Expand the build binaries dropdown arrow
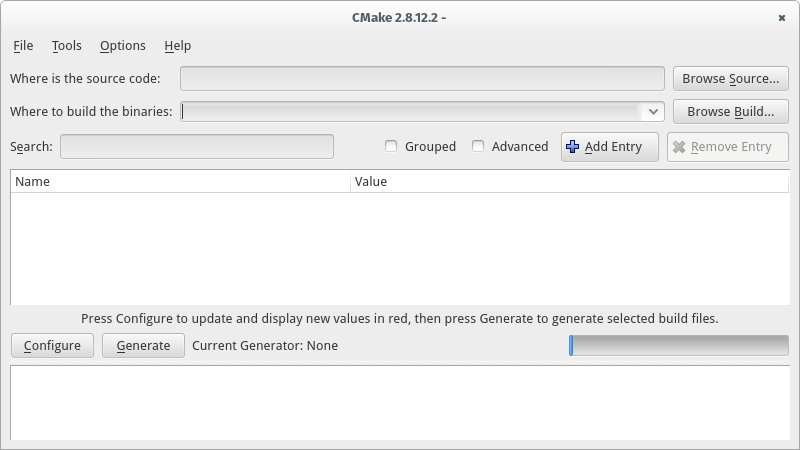This screenshot has width=800, height=450. point(653,112)
